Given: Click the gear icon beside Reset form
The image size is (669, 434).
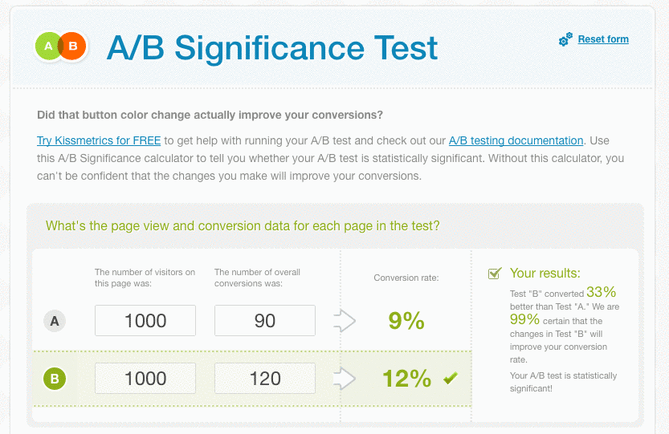Looking at the screenshot, I should point(566,39).
